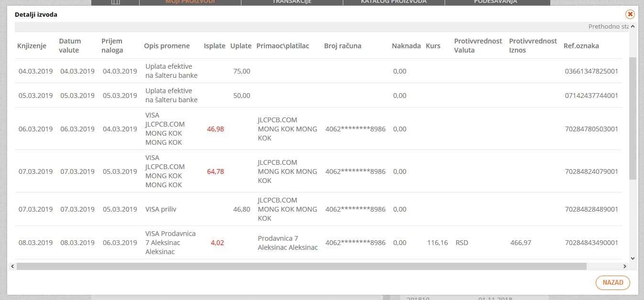Click Naknada column header
Image resolution: width=644 pixels, height=300 pixels.
406,46
